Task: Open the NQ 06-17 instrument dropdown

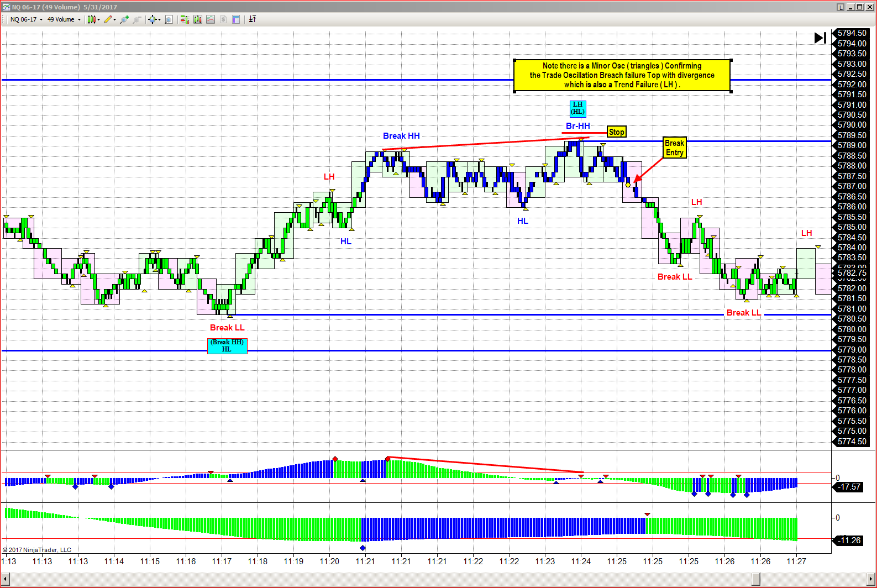Action: coord(26,19)
